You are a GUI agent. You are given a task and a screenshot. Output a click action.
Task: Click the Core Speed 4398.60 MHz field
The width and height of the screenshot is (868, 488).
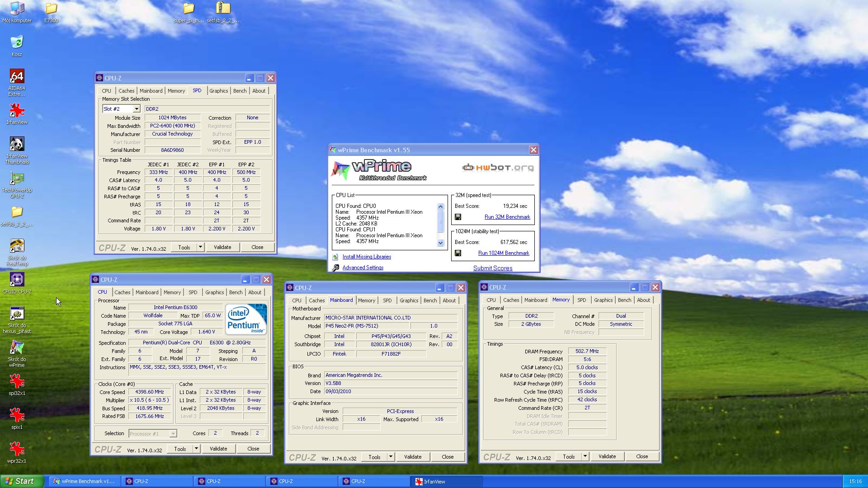[149, 392]
